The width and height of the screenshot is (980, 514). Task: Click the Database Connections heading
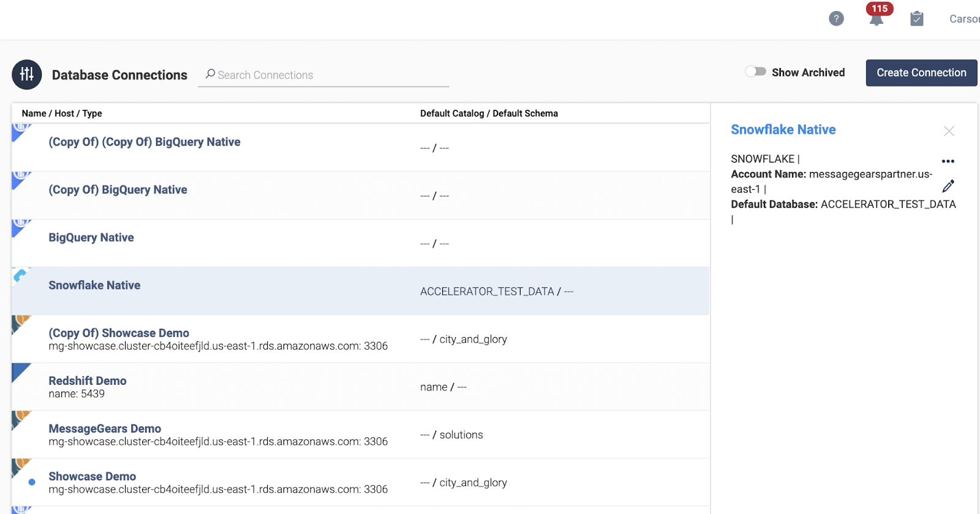pos(119,75)
